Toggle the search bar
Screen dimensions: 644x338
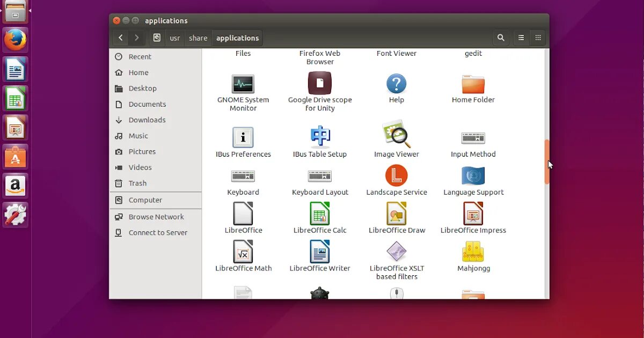point(500,38)
